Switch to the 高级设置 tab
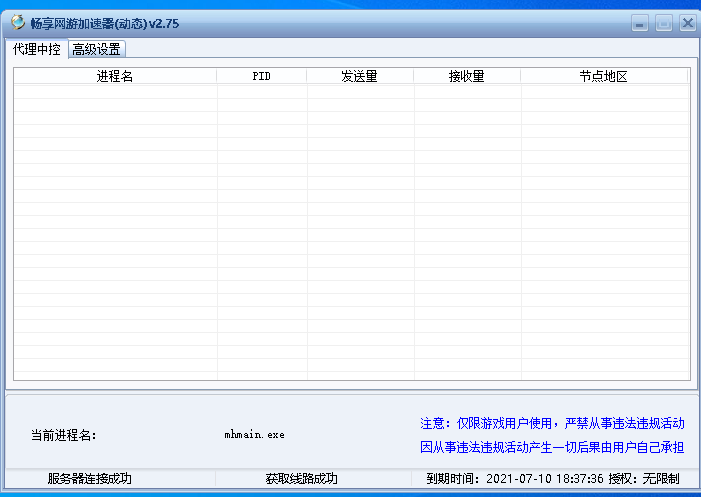The height and width of the screenshot is (497, 701). [97, 49]
